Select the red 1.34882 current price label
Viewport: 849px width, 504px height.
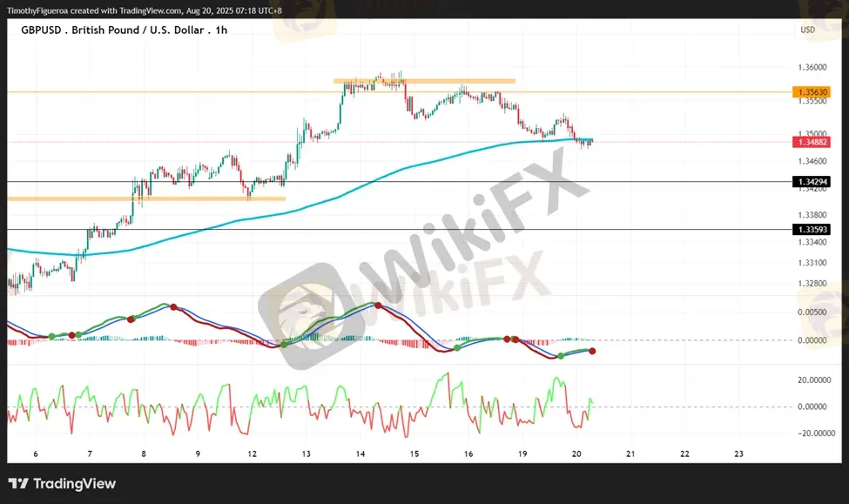(811, 141)
